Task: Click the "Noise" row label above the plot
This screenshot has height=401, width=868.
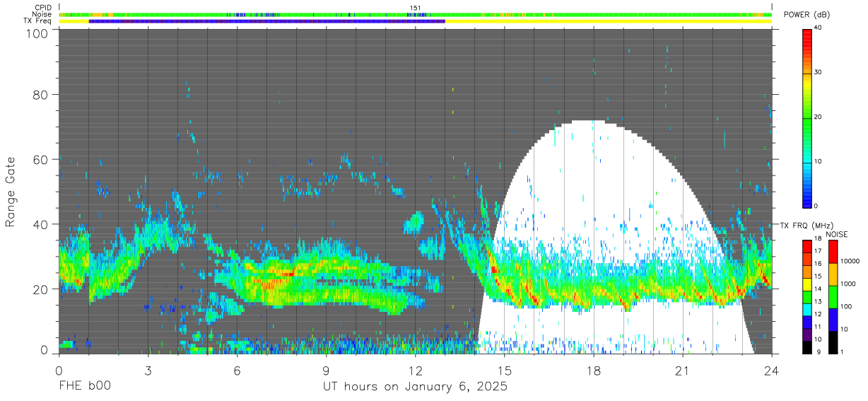Action: (42, 14)
